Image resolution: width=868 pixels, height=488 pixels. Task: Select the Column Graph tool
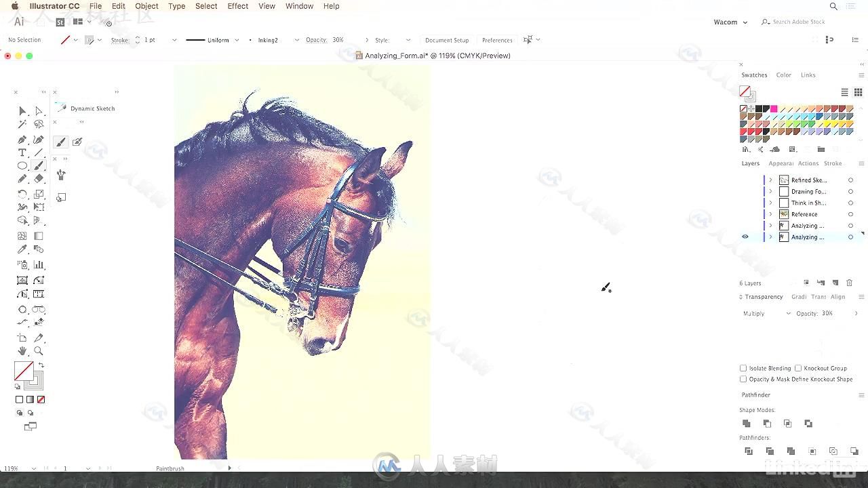(x=39, y=265)
